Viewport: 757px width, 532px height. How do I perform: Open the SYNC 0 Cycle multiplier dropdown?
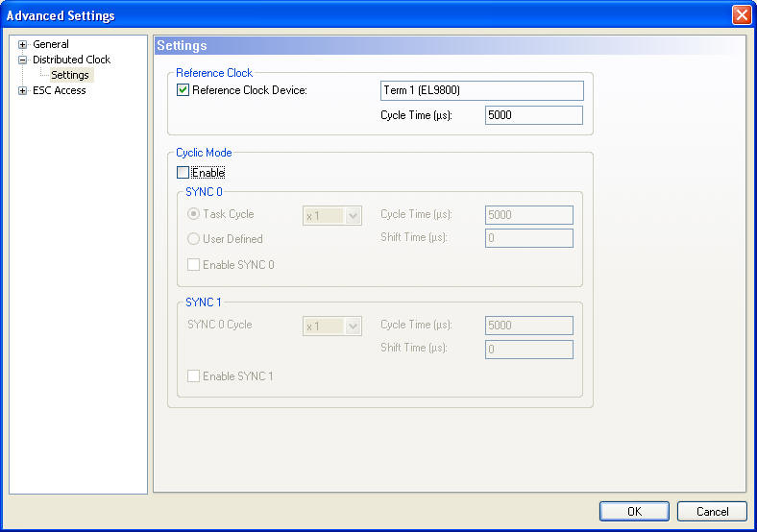[353, 326]
